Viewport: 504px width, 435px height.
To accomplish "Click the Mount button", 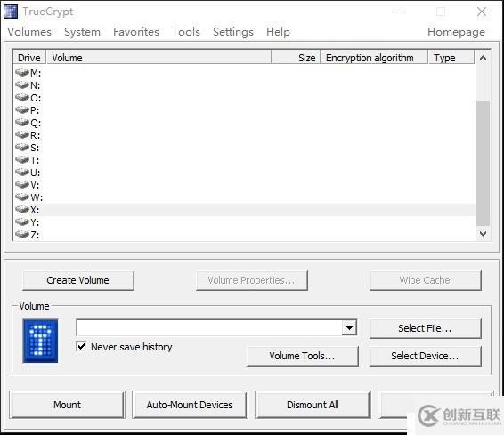I will pyautogui.click(x=67, y=405).
